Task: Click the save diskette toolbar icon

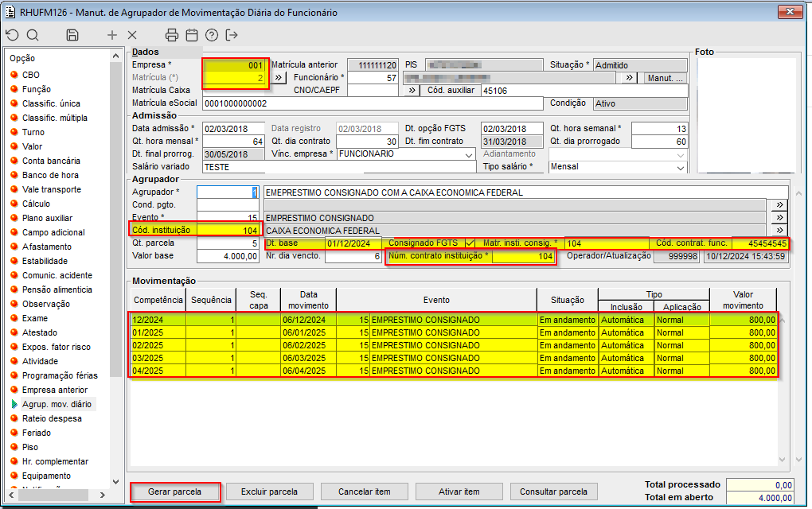Action: [72, 35]
